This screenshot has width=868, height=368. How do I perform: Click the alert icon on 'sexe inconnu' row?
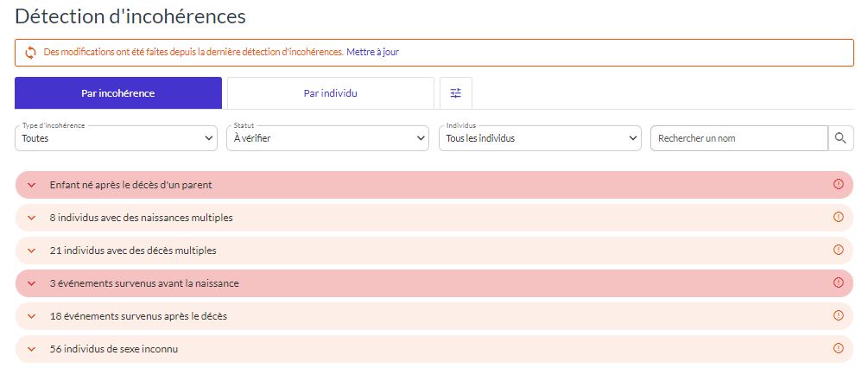click(x=838, y=348)
